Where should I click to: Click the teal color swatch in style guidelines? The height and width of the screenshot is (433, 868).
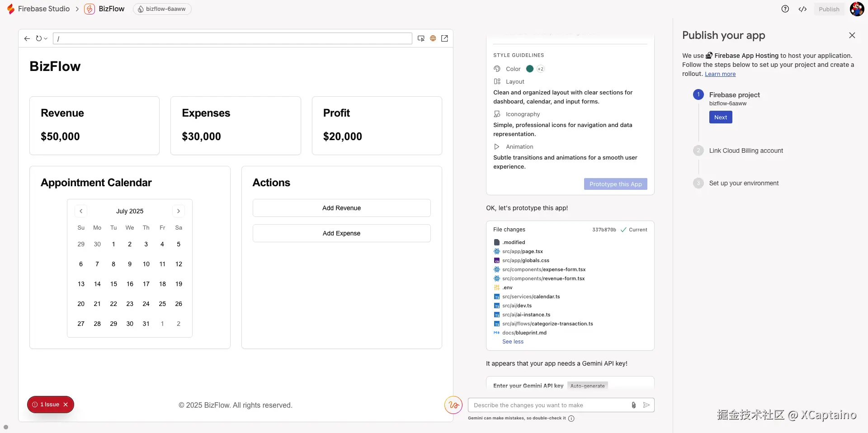(530, 69)
